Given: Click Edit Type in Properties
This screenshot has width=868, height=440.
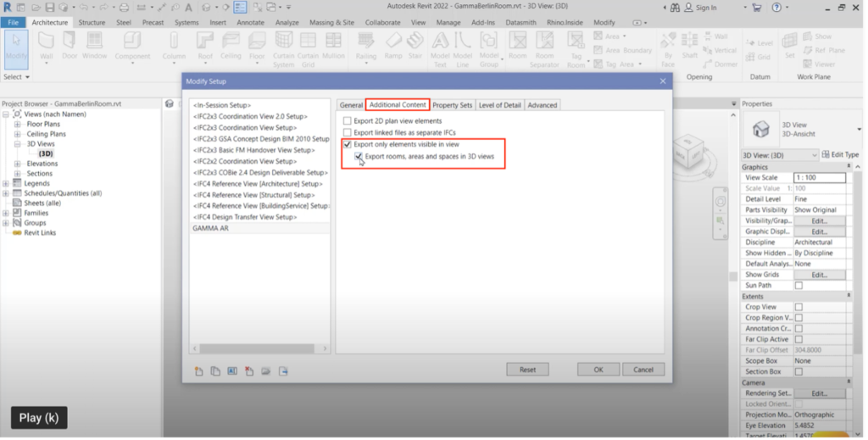Looking at the screenshot, I should click(x=840, y=155).
